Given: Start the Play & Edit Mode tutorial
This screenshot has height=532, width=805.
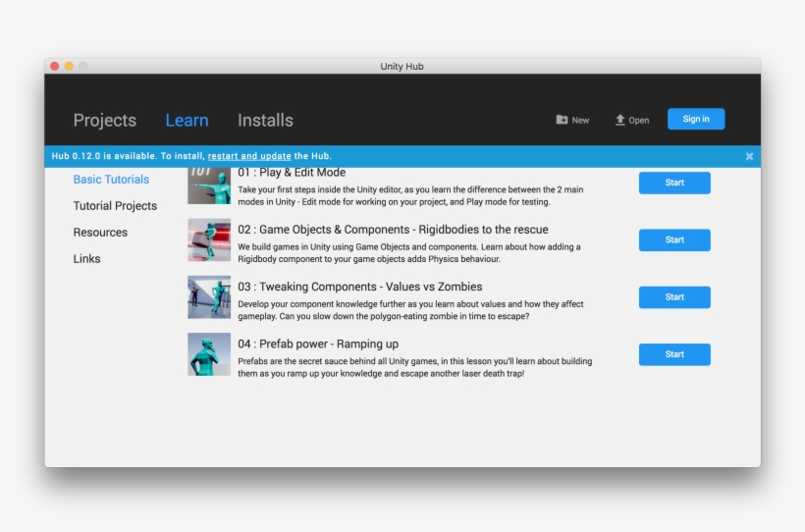Looking at the screenshot, I should [674, 183].
